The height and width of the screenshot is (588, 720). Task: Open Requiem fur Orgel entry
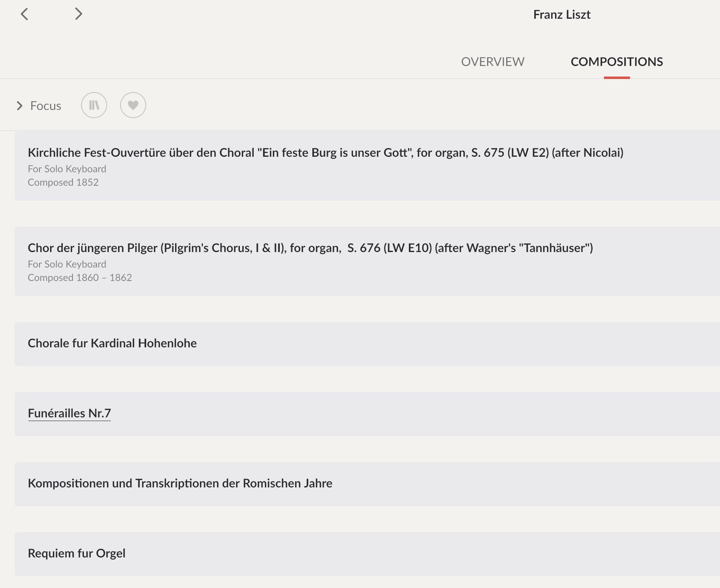(x=367, y=554)
